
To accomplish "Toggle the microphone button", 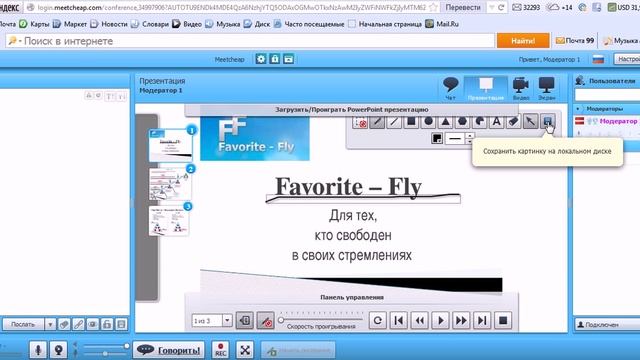I will (x=38, y=350).
